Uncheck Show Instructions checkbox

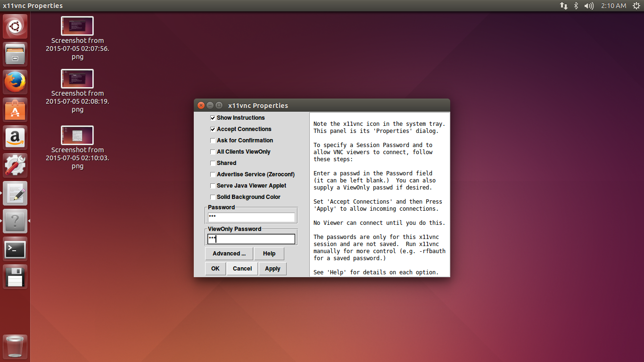213,118
